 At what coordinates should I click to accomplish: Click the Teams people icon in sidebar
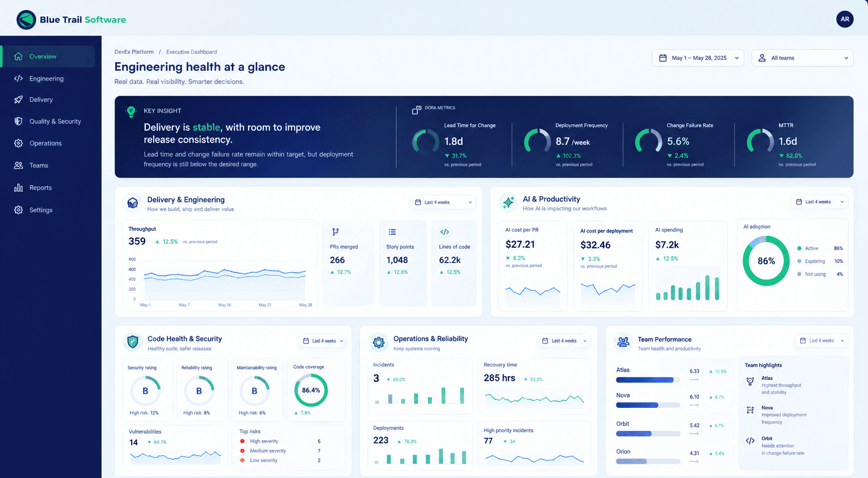pos(18,165)
